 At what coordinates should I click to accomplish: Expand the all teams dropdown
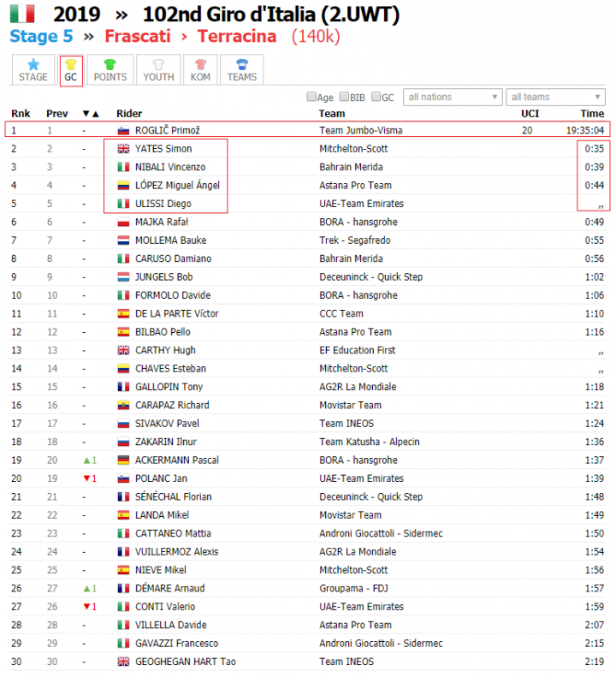(555, 98)
